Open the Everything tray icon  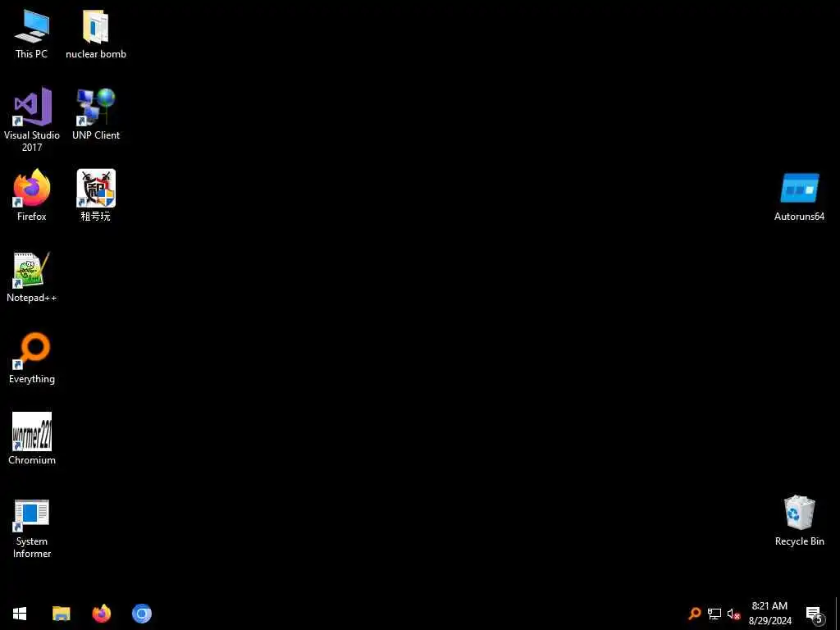[695, 614]
